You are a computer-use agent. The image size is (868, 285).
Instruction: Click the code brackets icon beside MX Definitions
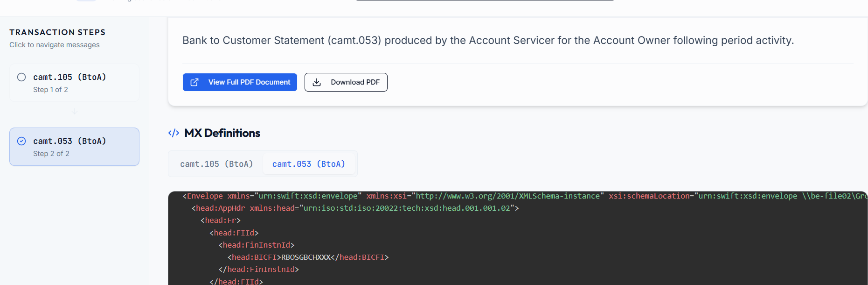[174, 133]
